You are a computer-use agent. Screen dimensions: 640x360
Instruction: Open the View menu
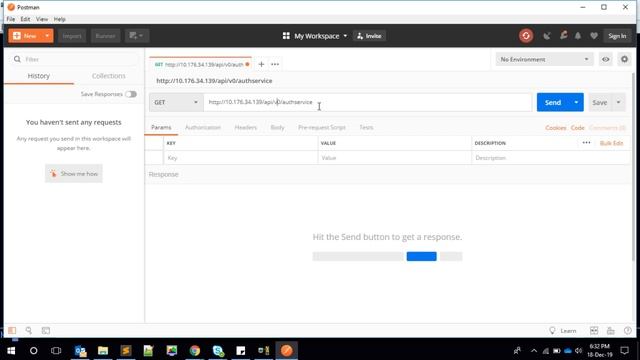(42, 19)
